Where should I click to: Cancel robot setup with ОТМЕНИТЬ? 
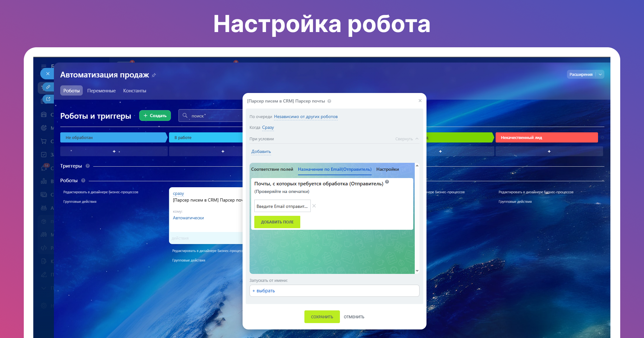click(354, 317)
